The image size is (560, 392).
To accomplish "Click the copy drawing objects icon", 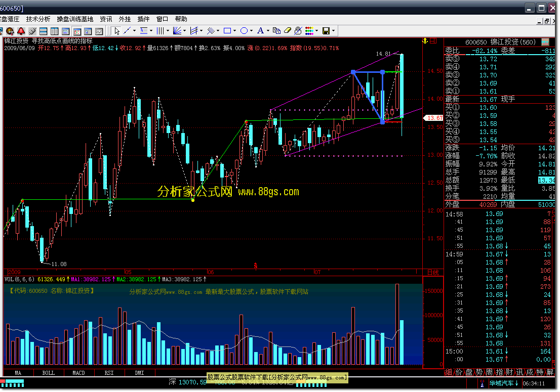I will (x=276, y=31).
